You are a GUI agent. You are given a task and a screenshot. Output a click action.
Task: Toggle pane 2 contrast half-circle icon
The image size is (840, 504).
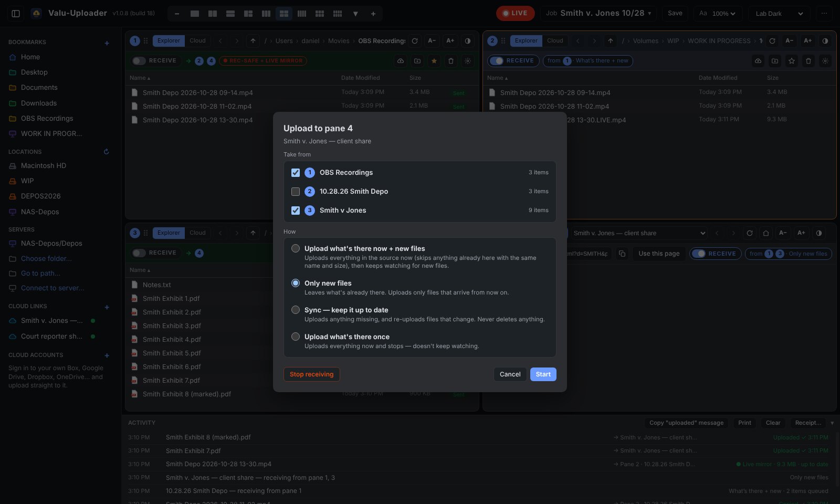tap(825, 40)
